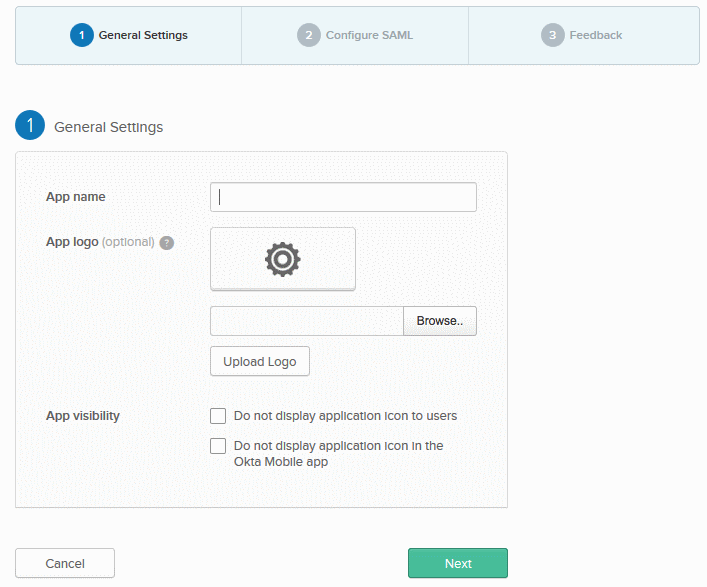The width and height of the screenshot is (707, 587).
Task: Click the gear logo placeholder image
Action: (x=283, y=259)
